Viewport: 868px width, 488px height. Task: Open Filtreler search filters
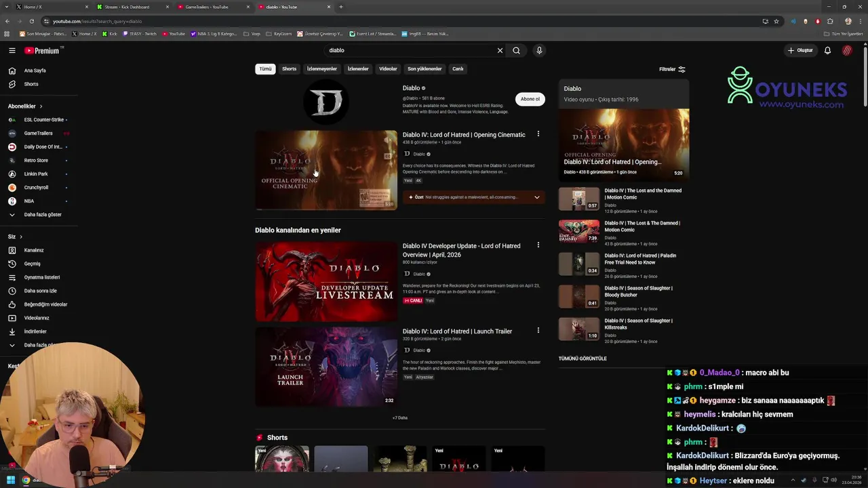coord(672,69)
